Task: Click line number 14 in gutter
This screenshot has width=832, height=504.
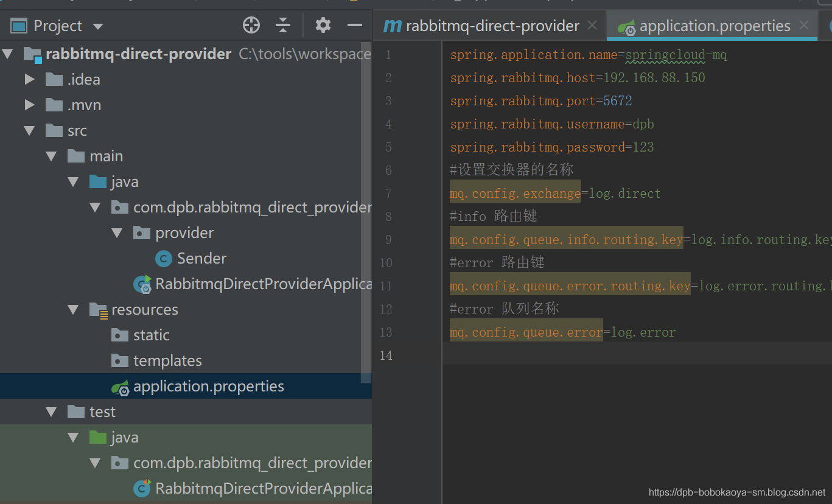Action: click(386, 355)
